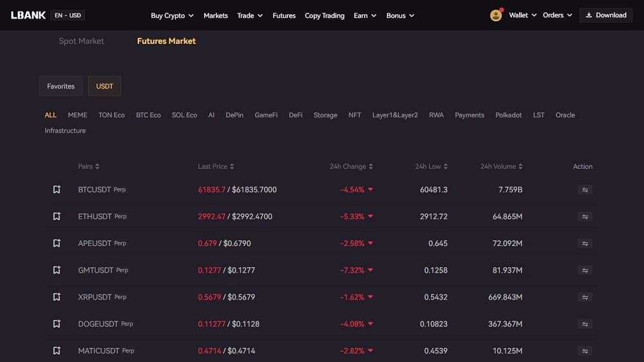
Task: Click the GMTUSDT trade swap icon
Action: [x=585, y=271]
